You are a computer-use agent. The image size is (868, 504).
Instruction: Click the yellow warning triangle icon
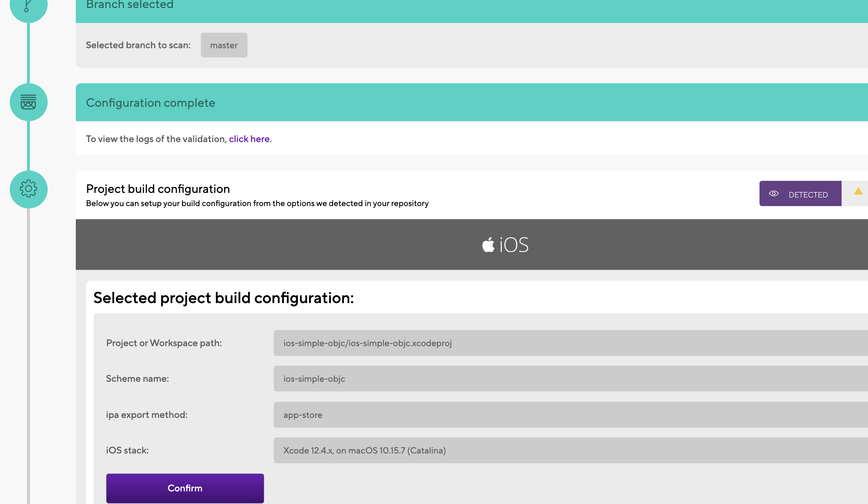point(858,191)
